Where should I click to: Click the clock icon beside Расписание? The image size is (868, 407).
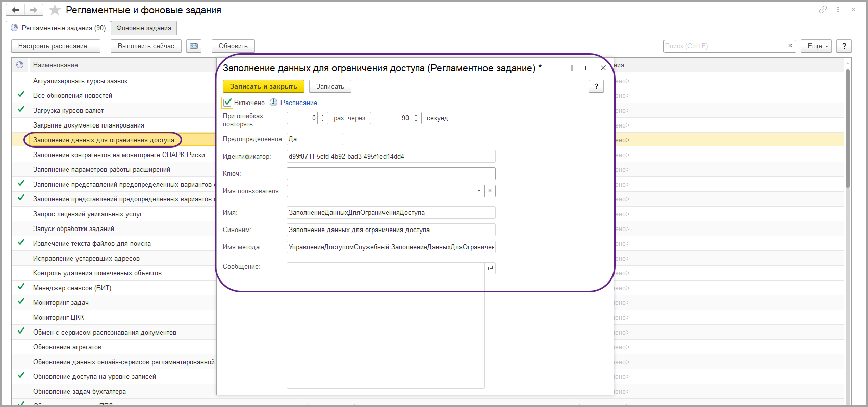[x=274, y=103]
